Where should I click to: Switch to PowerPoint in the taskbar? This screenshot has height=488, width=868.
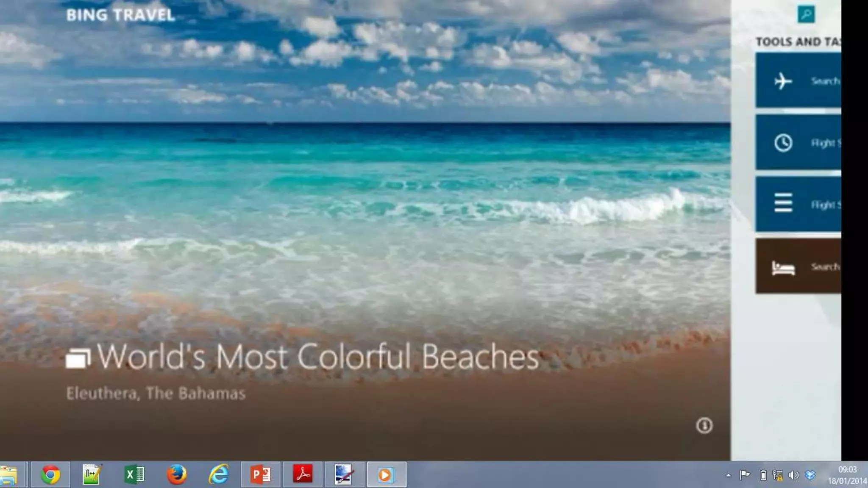(261, 474)
